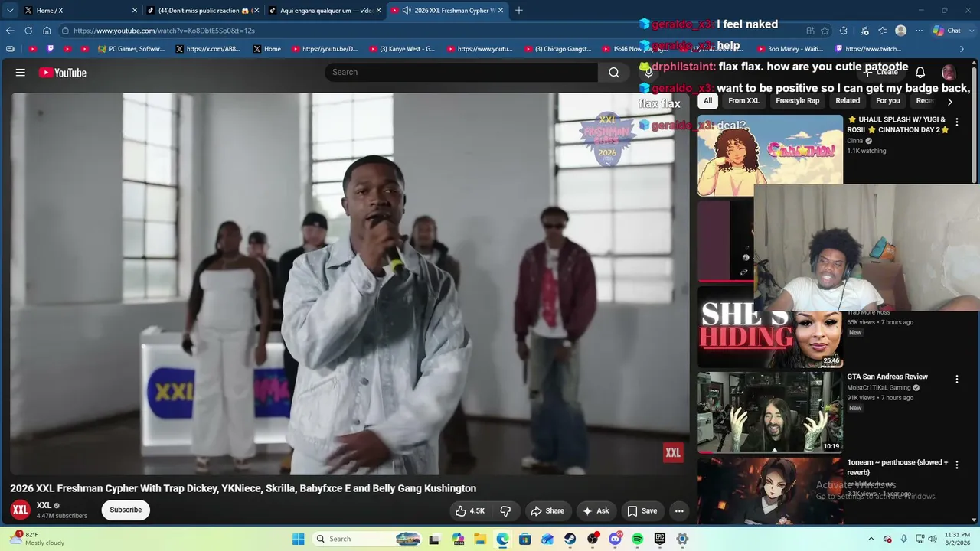Open the browser profile icon
Screen dimensions: 980x551
point(901,31)
